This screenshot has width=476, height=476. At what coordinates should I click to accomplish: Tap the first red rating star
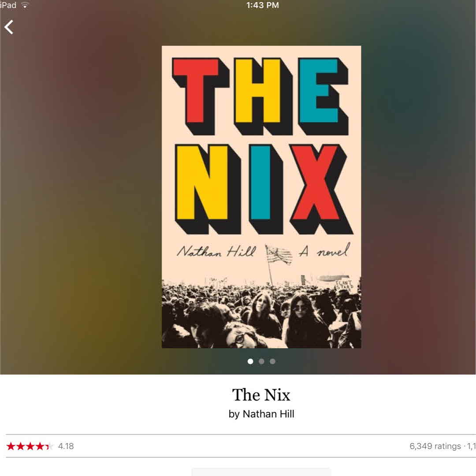click(x=11, y=446)
